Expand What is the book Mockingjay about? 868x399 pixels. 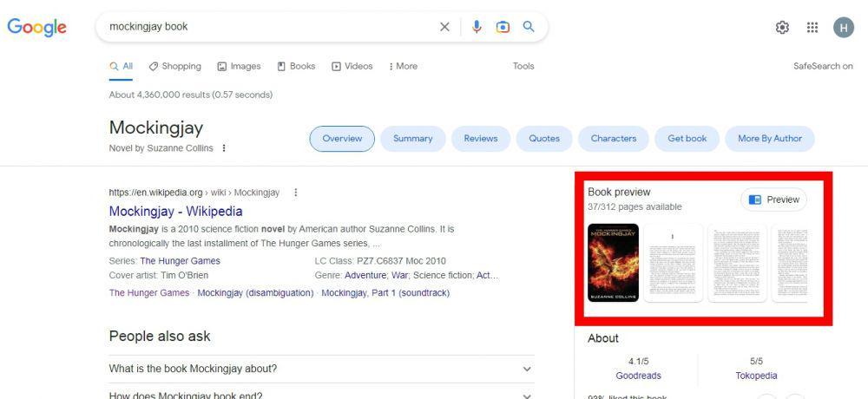[322, 370]
